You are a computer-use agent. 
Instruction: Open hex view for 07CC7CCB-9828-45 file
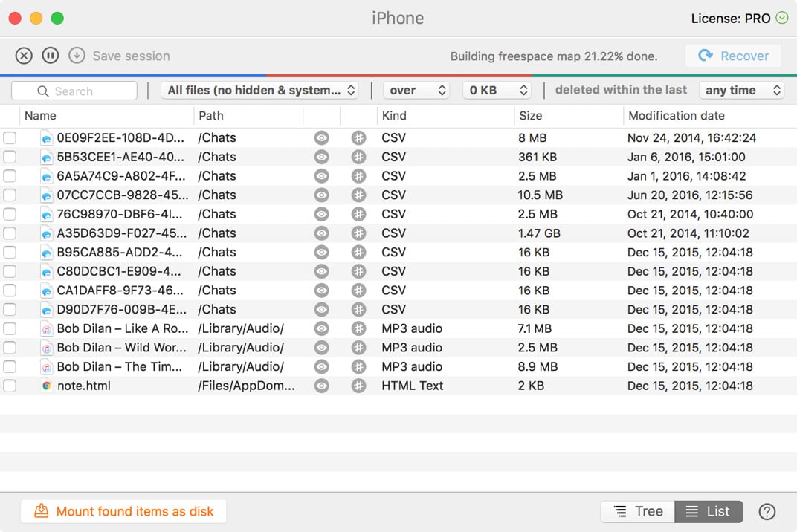tap(359, 195)
